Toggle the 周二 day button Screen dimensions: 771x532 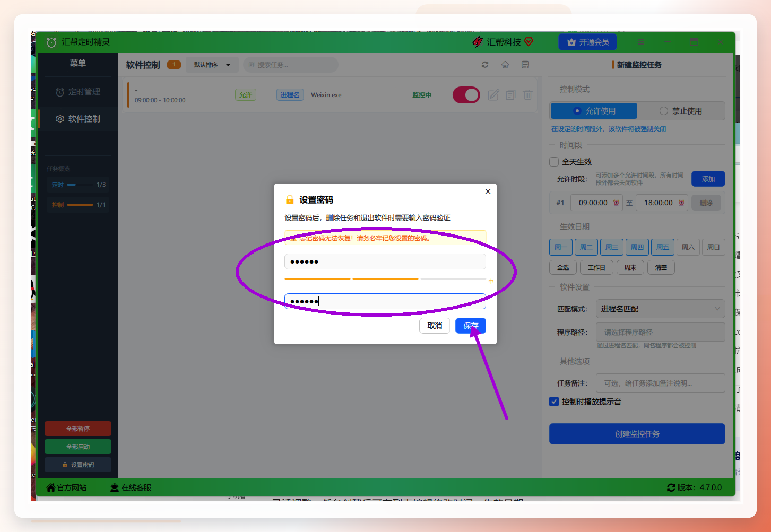coord(586,247)
